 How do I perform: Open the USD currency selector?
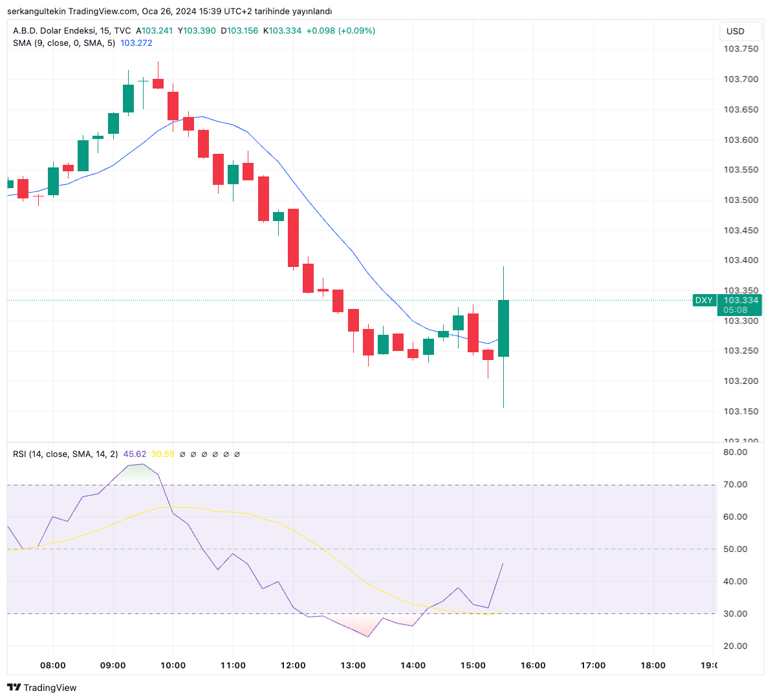(735, 31)
